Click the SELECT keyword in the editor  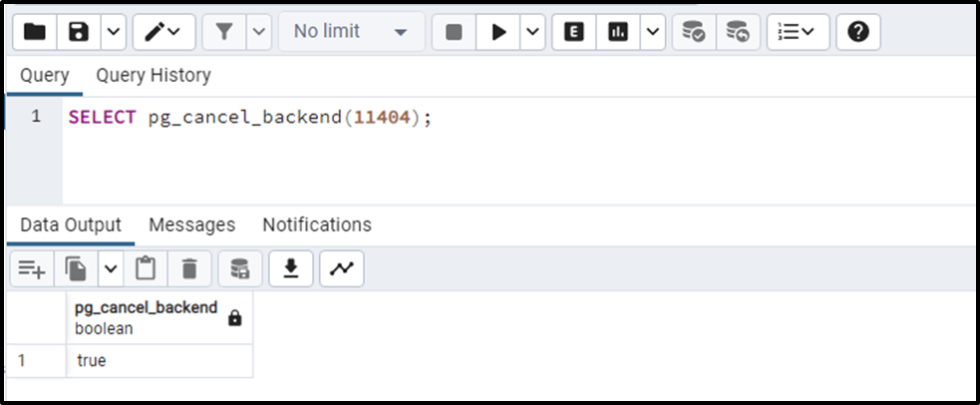102,117
